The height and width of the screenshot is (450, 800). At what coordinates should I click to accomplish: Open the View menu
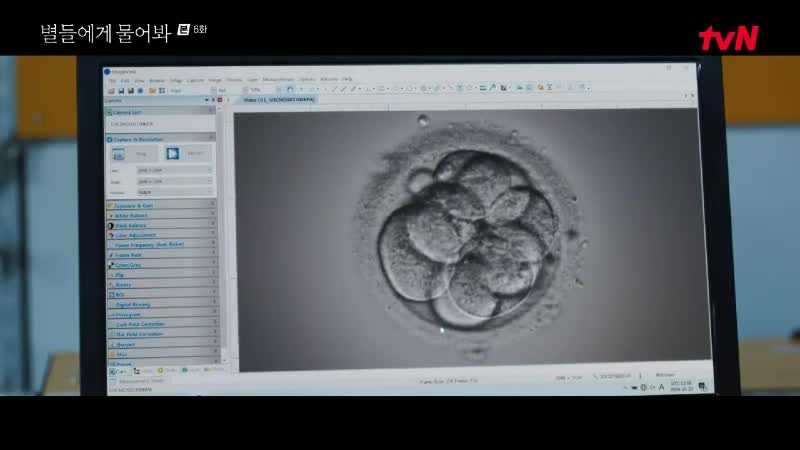coord(139,81)
